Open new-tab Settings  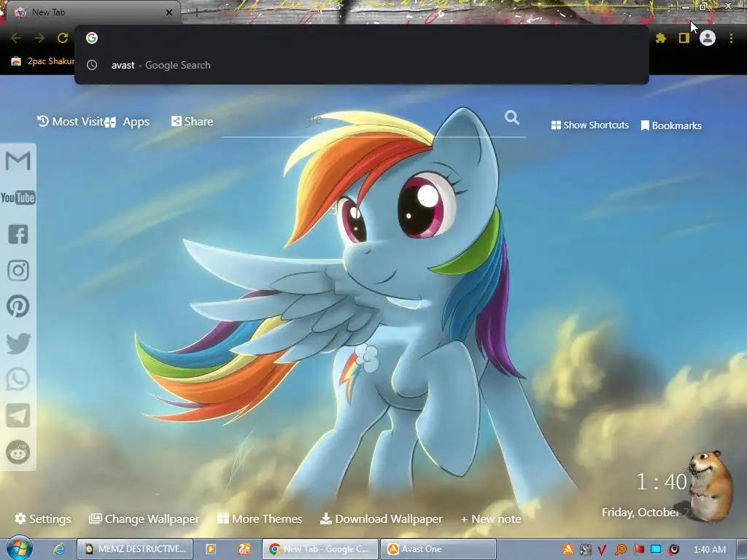(x=43, y=519)
